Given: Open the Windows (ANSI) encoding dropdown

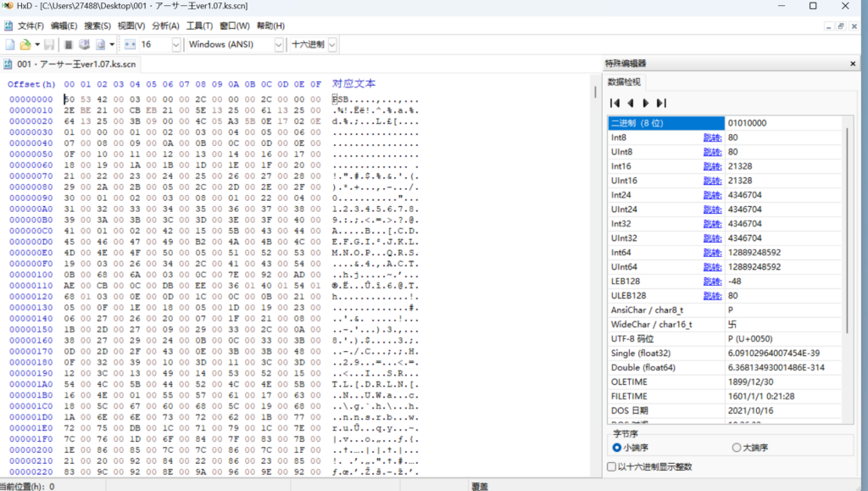Looking at the screenshot, I should click(x=279, y=44).
